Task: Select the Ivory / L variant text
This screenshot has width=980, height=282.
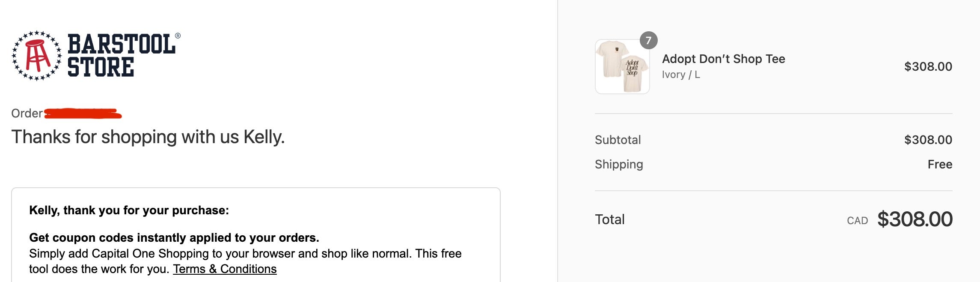Action: coord(681,75)
